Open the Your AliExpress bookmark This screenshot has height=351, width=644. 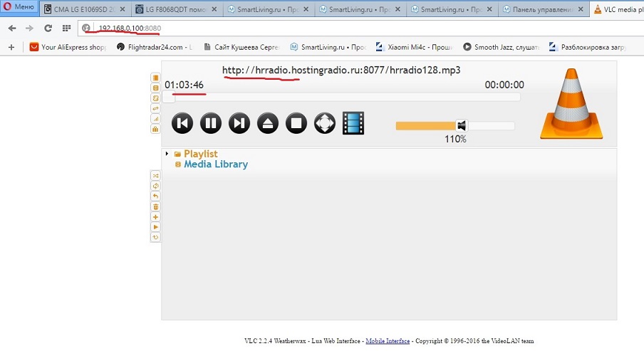point(68,47)
